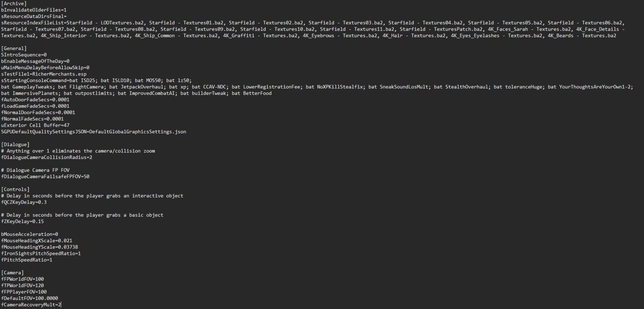644x309 pixels.
Task: Click the fDialogueCameraCollisionRadius=2 line
Action: pos(47,157)
